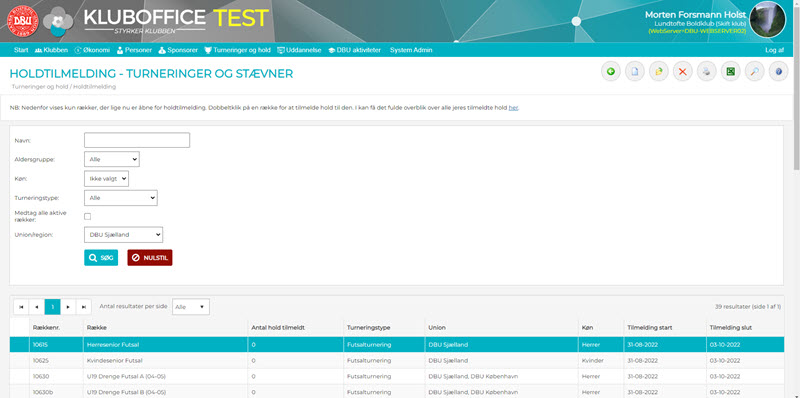Go to last results page
800x398 pixels.
[x=84, y=307]
